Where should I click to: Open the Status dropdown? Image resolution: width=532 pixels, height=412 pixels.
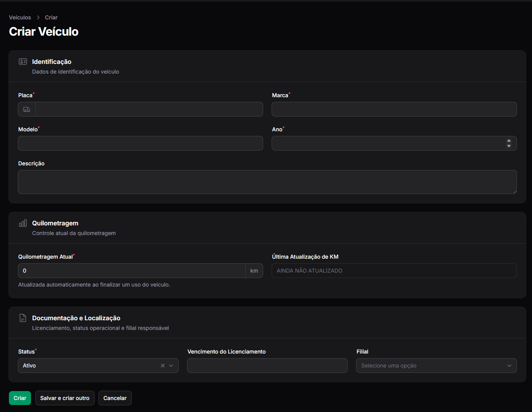click(x=98, y=366)
